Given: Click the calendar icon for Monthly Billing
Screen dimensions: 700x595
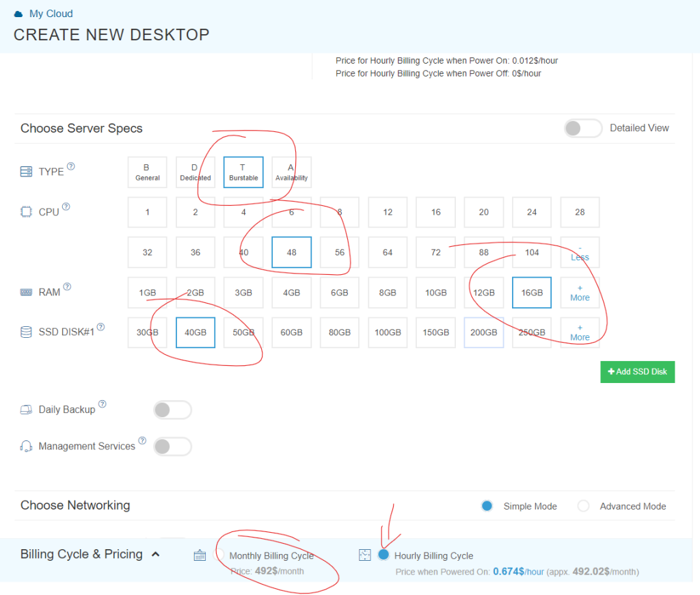Looking at the screenshot, I should pyautogui.click(x=200, y=555).
